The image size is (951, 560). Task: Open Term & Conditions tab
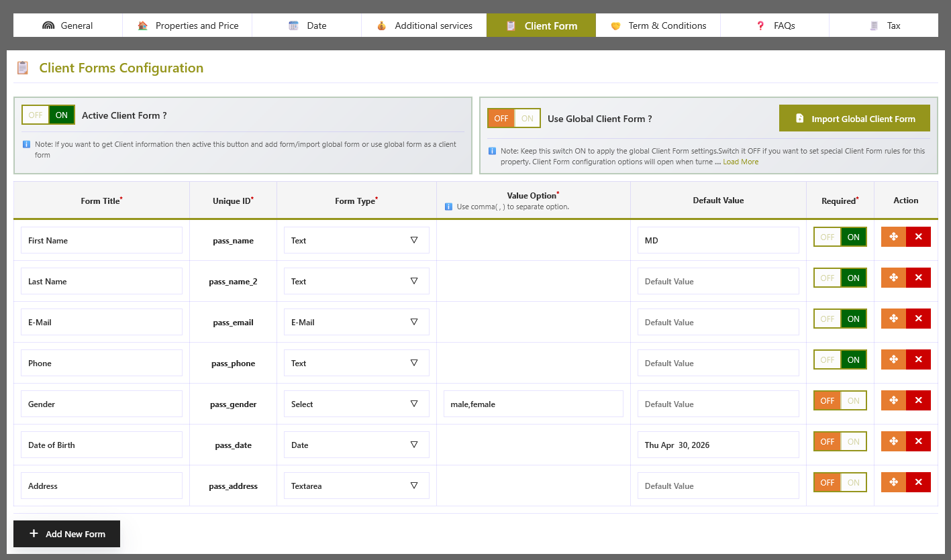pyautogui.click(x=658, y=25)
